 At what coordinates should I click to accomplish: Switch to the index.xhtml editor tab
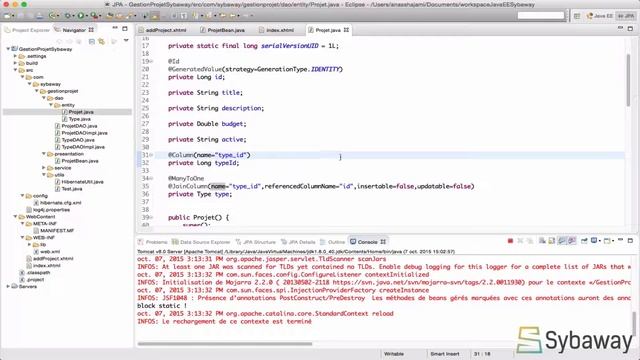click(x=276, y=30)
